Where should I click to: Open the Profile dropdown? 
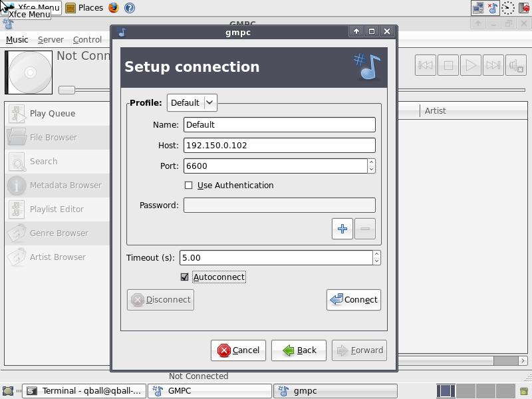(x=192, y=102)
